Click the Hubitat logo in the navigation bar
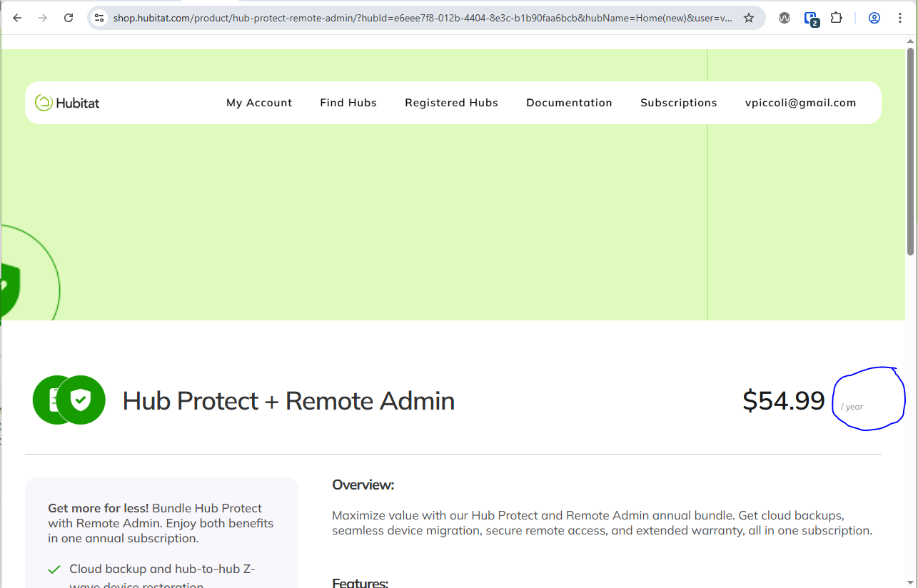Image resolution: width=918 pixels, height=588 pixels. click(66, 102)
